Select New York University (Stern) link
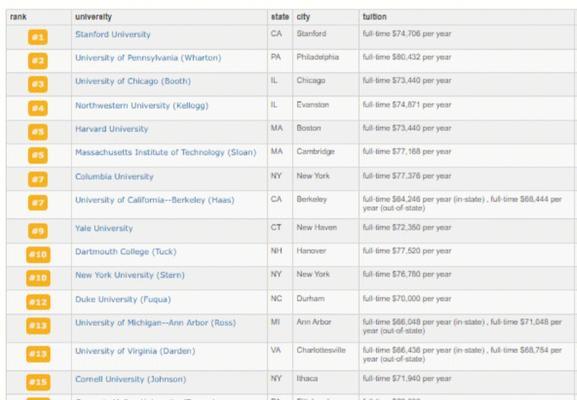 tap(130, 275)
